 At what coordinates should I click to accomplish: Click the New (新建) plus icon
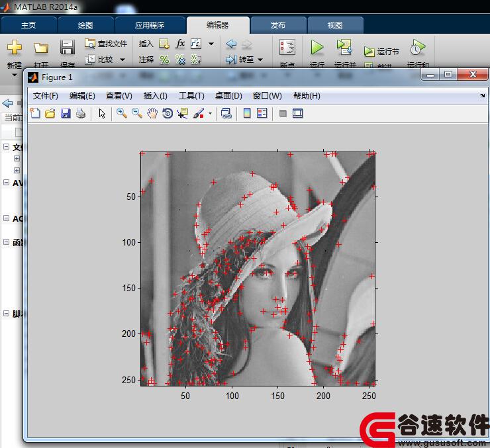(x=15, y=48)
